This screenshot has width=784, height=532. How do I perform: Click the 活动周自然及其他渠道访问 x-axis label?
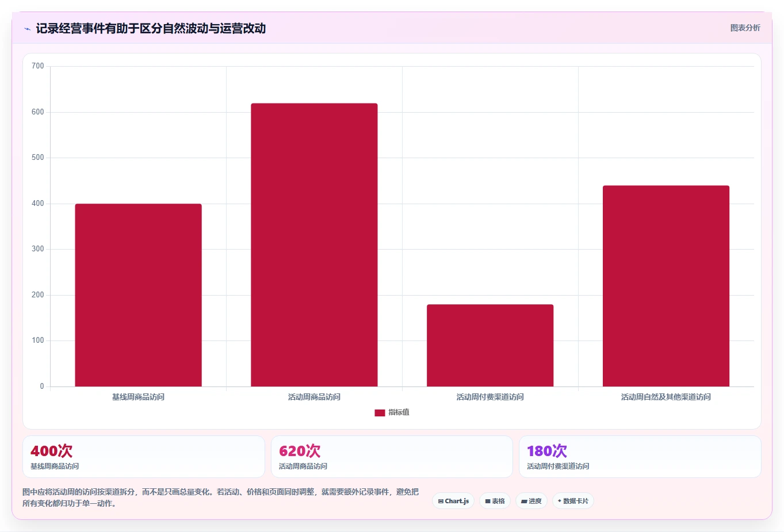click(666, 397)
